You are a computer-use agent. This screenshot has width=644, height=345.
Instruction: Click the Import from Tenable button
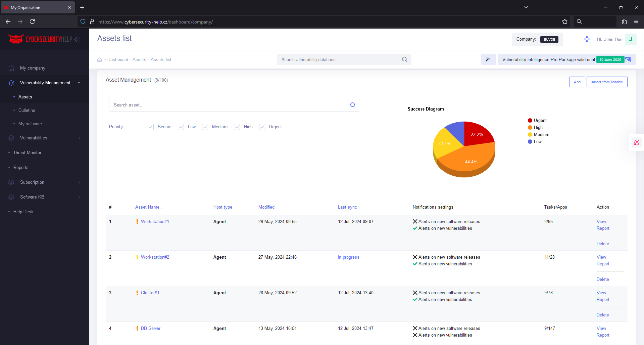pos(607,82)
